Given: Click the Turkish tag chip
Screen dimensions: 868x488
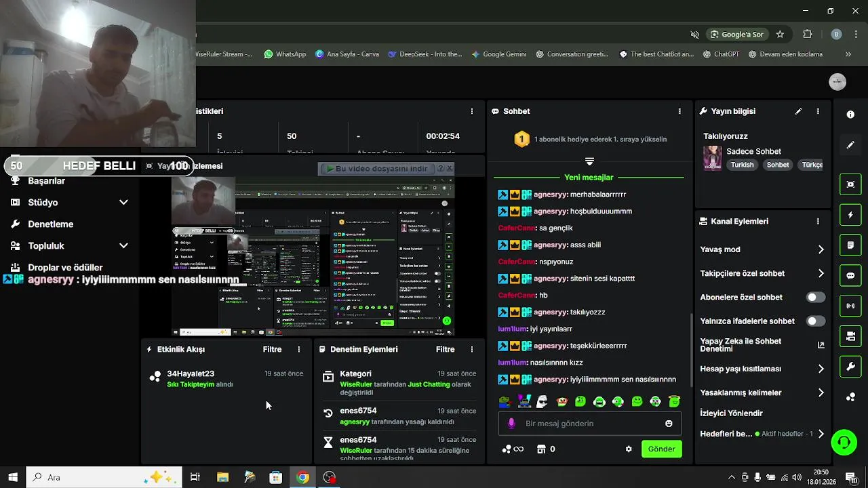Looking at the screenshot, I should click(742, 165).
